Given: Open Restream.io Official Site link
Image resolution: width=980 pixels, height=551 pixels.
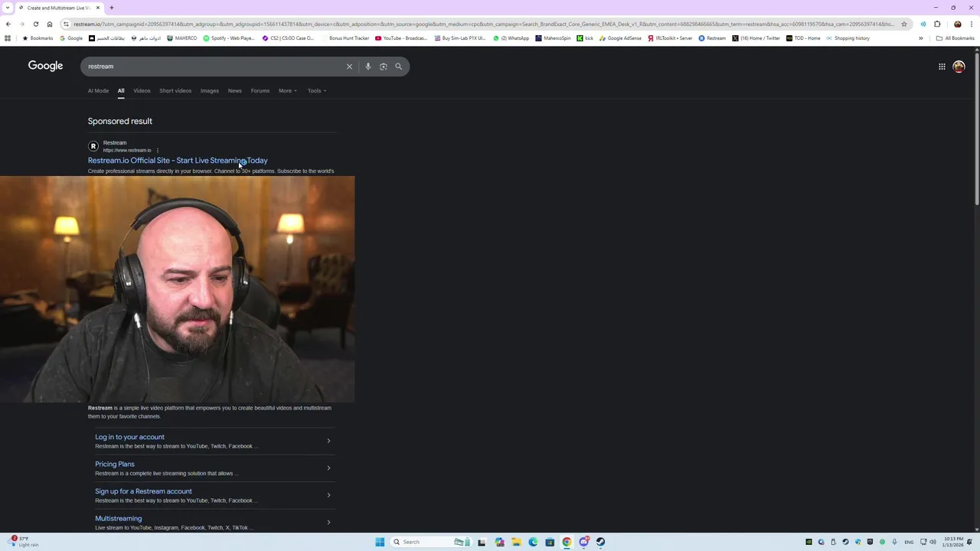Looking at the screenshot, I should (x=178, y=161).
